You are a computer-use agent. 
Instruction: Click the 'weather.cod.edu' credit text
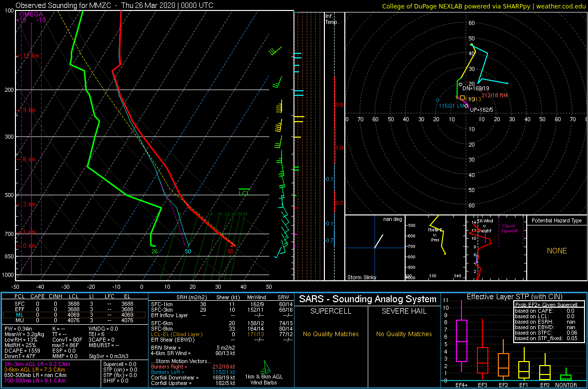562,6
